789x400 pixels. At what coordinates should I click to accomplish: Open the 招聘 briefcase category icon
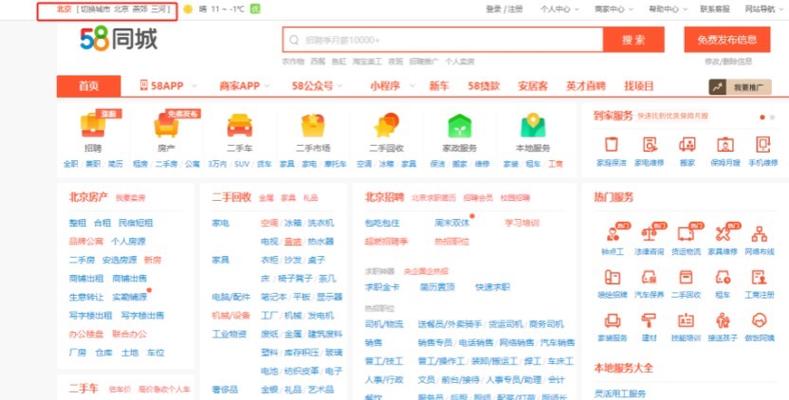pos(93,125)
